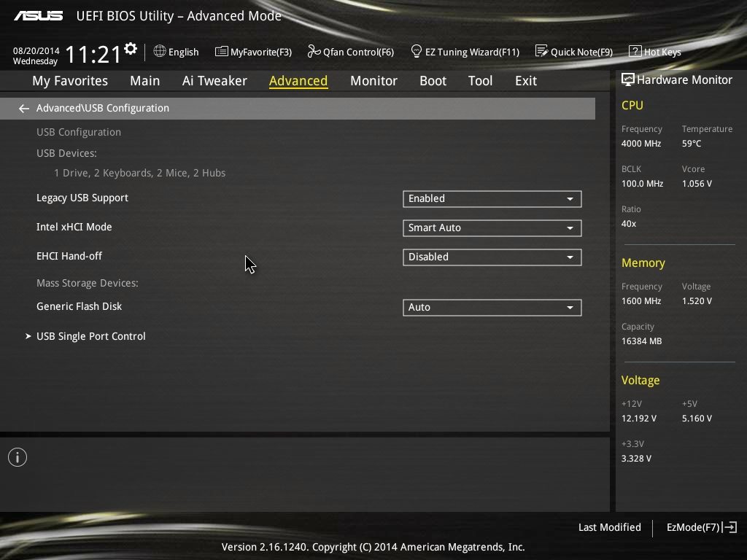The width and height of the screenshot is (747, 560).
Task: Open MyFavorite(F3) list icon
Action: click(222, 52)
